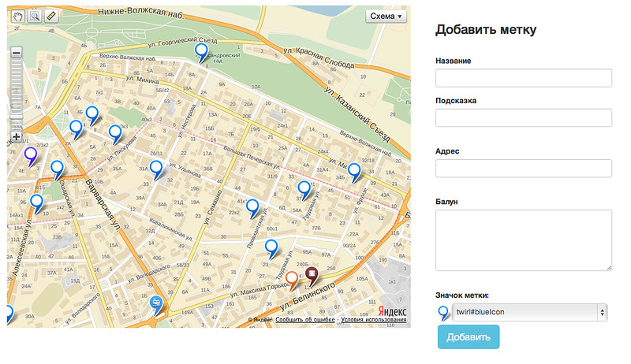Viewport: 631px width, 364px height.
Task: Click the Алексеевская ул. street label
Action: coord(21,247)
